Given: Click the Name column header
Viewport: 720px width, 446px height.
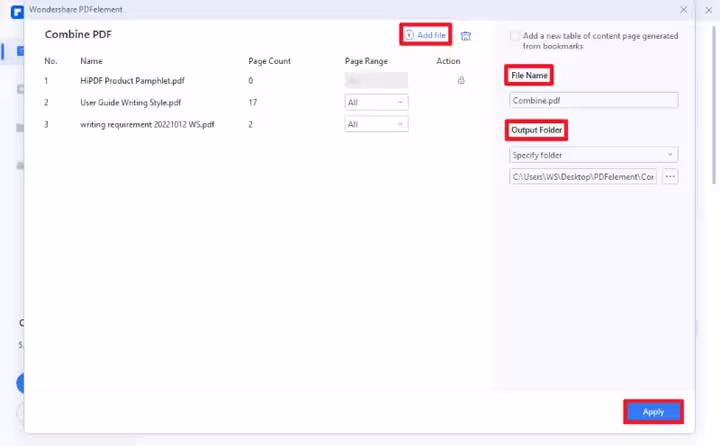Looking at the screenshot, I should coord(91,61).
